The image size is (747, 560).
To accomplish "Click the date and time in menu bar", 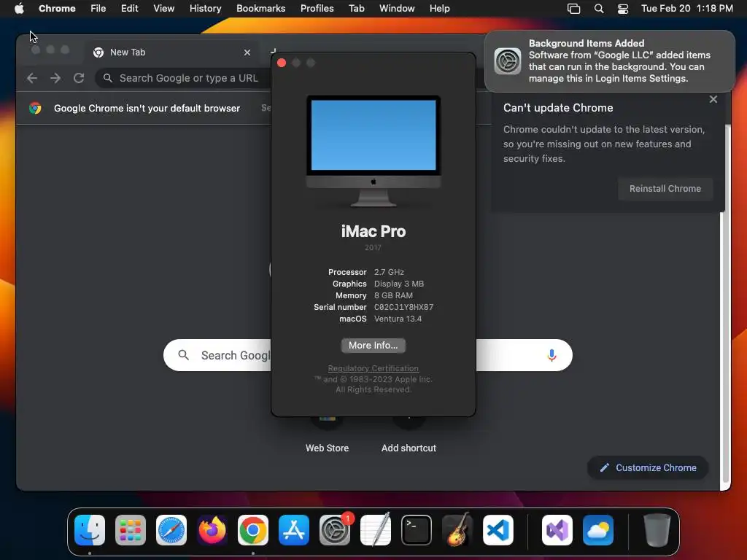I will pos(686,8).
